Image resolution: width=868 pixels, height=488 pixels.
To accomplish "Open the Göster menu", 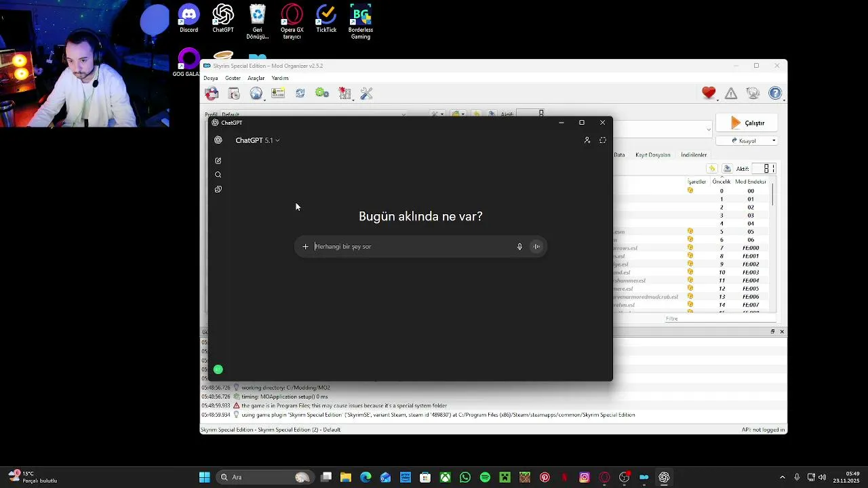I will coord(233,78).
